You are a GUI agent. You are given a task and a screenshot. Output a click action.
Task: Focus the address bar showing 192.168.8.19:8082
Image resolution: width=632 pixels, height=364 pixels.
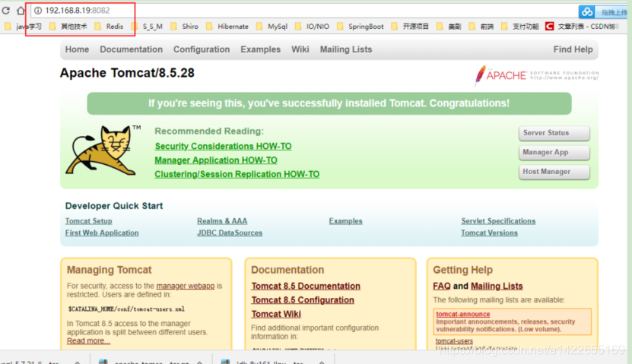(302, 11)
